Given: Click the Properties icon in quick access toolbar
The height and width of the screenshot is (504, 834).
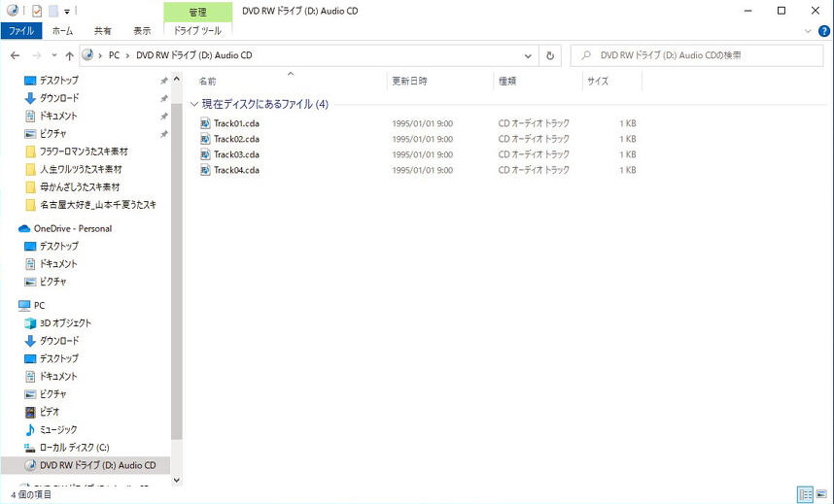Looking at the screenshot, I should point(36,12).
